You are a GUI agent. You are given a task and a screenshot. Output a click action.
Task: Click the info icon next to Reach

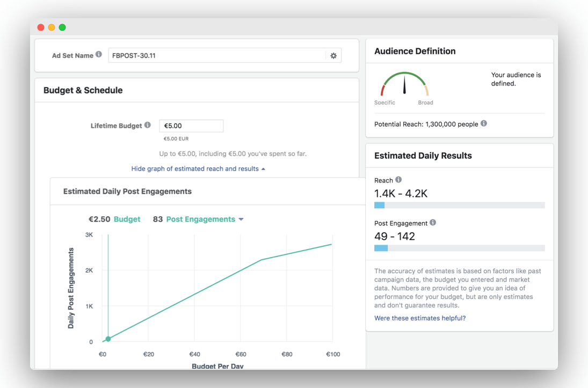pyautogui.click(x=398, y=180)
